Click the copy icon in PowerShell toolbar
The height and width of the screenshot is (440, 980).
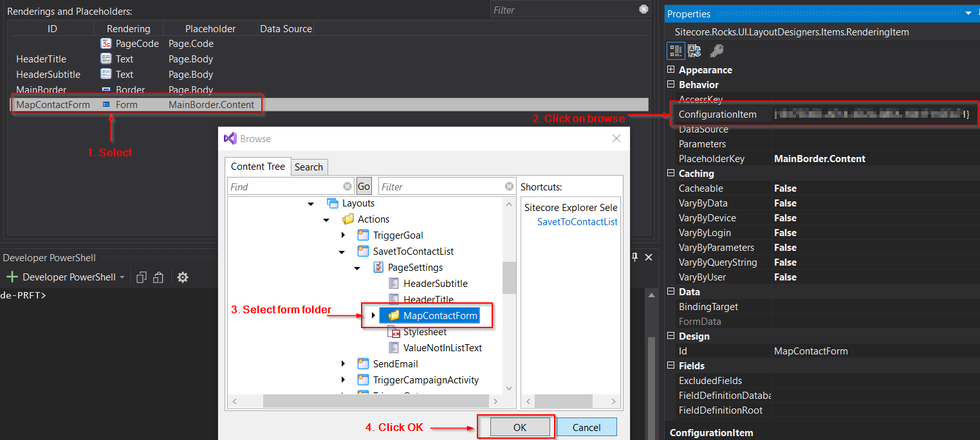click(x=142, y=277)
